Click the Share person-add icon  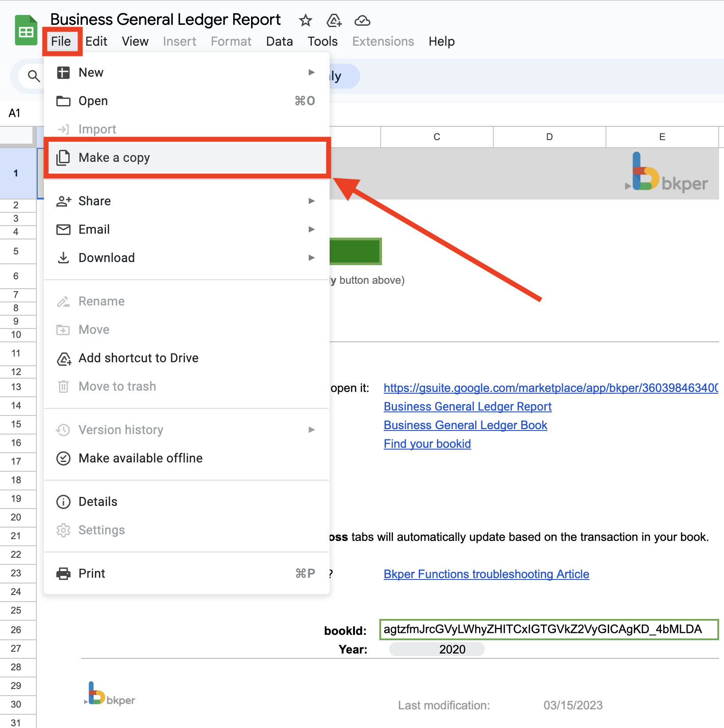pos(63,201)
